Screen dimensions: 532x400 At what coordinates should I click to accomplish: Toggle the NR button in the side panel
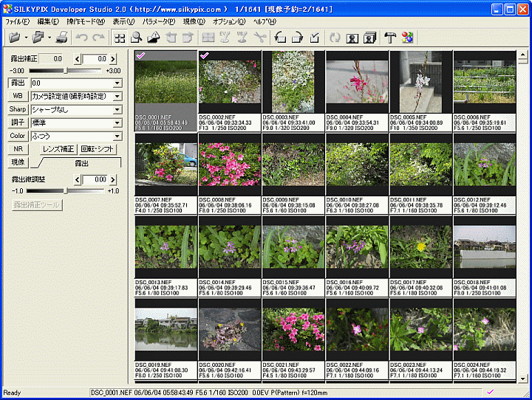tap(18, 148)
